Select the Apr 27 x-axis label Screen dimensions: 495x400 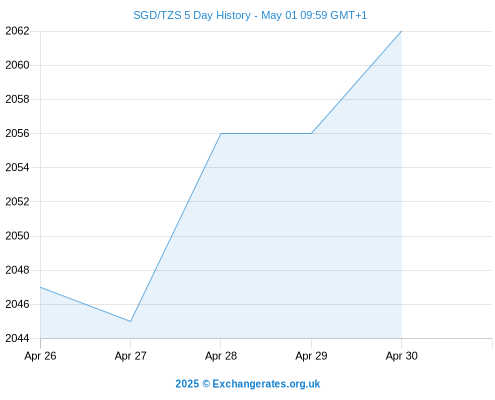[x=131, y=356]
